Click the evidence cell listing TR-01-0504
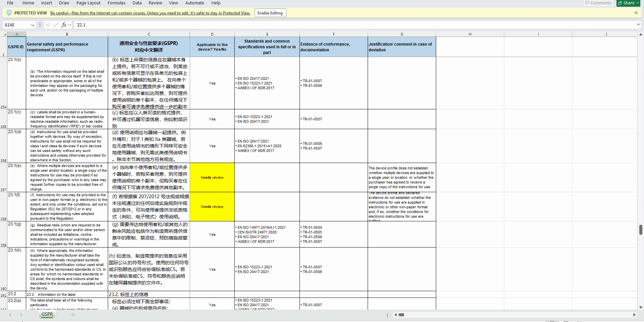Screen dimensions: 644x322 (x=334, y=234)
